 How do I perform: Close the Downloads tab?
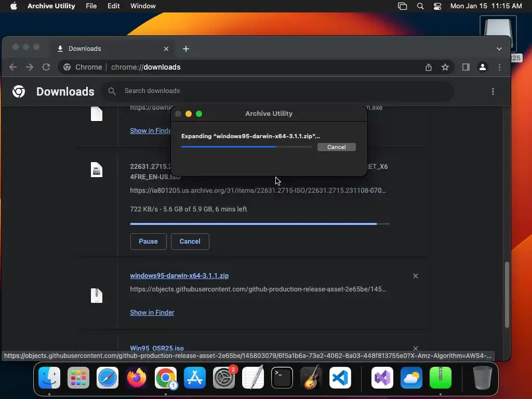[x=166, y=49]
